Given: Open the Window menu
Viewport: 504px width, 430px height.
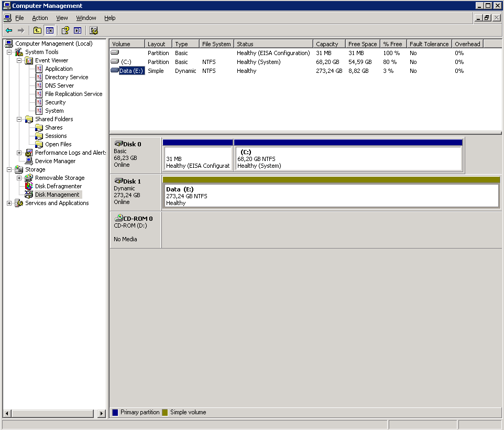Looking at the screenshot, I should coord(86,18).
